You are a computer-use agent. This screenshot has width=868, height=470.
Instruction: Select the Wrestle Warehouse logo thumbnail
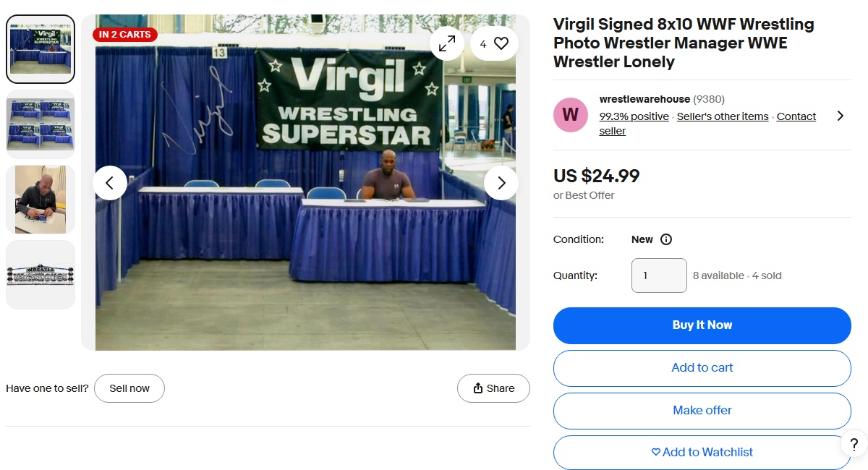tap(41, 275)
